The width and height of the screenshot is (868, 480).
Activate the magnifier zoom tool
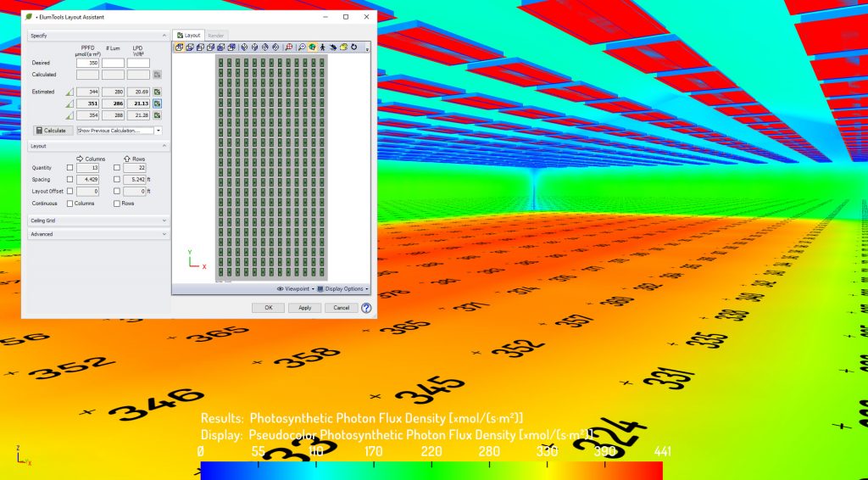pos(302,47)
